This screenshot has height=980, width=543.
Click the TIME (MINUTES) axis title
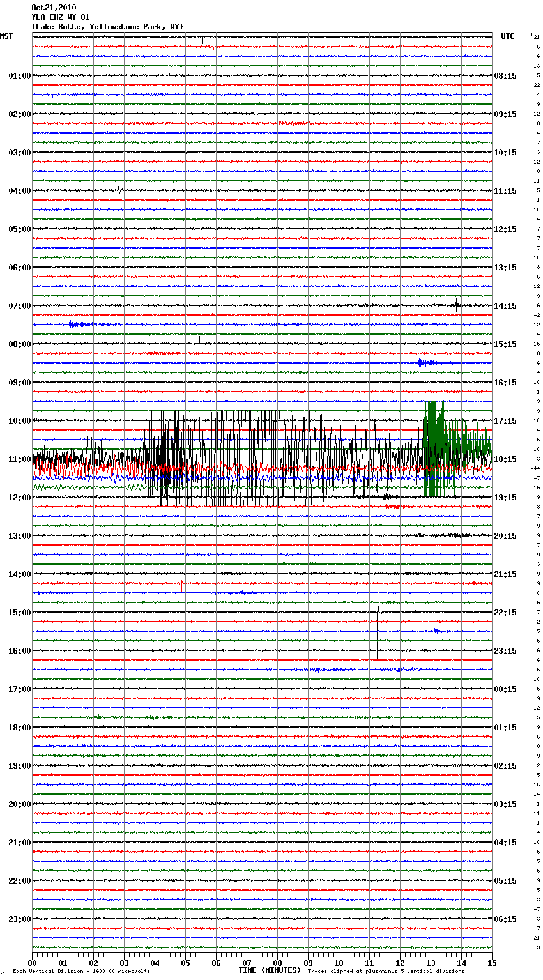coord(270,970)
